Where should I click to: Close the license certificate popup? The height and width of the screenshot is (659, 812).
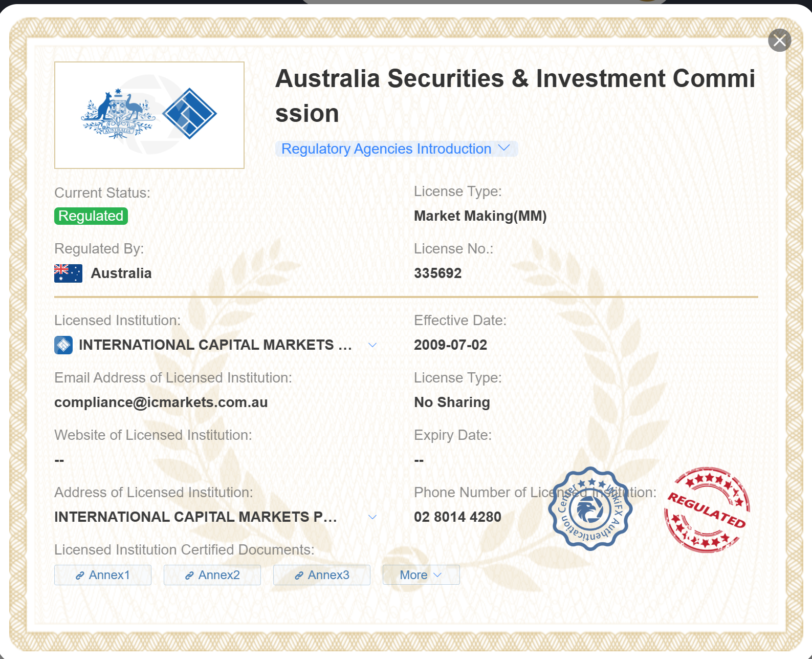click(x=779, y=40)
